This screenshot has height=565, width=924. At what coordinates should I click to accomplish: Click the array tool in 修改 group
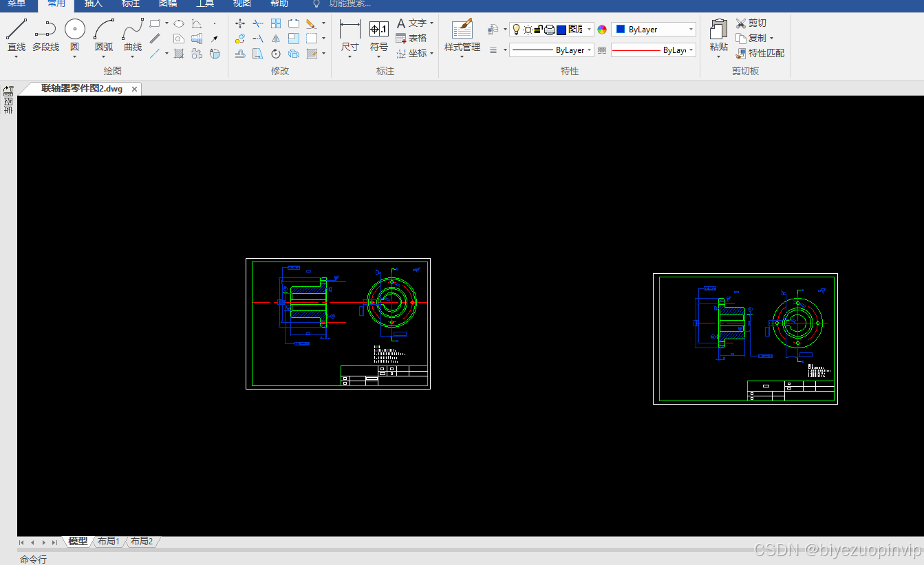click(276, 23)
